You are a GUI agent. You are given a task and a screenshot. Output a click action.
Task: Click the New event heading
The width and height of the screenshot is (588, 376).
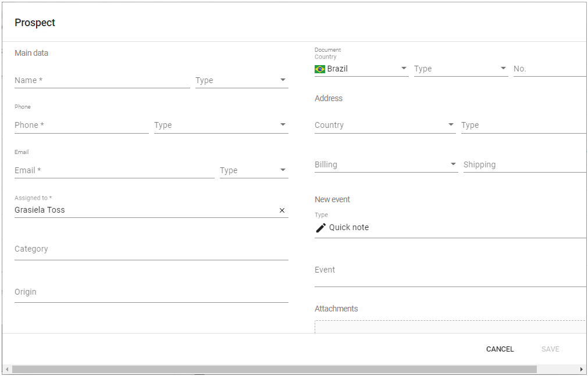(x=332, y=199)
